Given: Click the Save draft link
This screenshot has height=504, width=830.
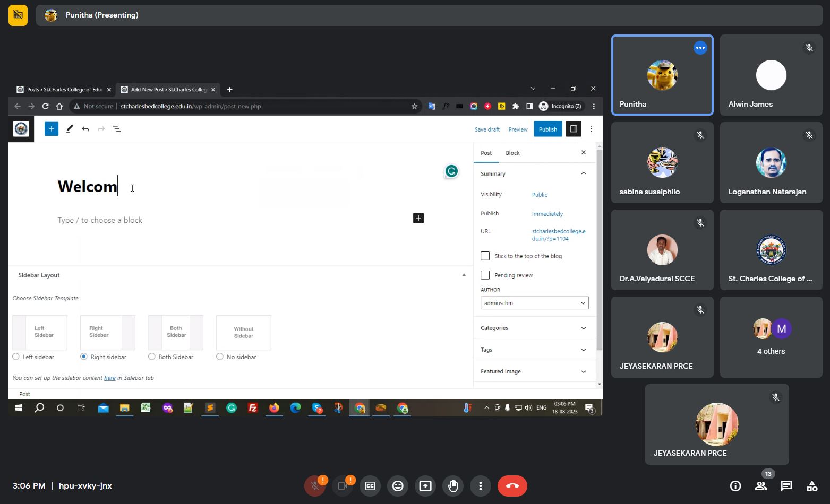Looking at the screenshot, I should (487, 129).
